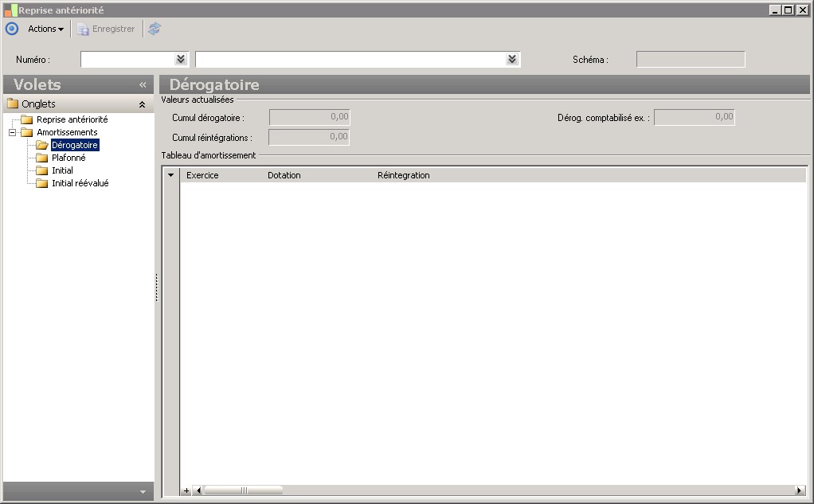The height and width of the screenshot is (504, 814).
Task: Click the open Dérogatoire folder icon
Action: tap(42, 146)
